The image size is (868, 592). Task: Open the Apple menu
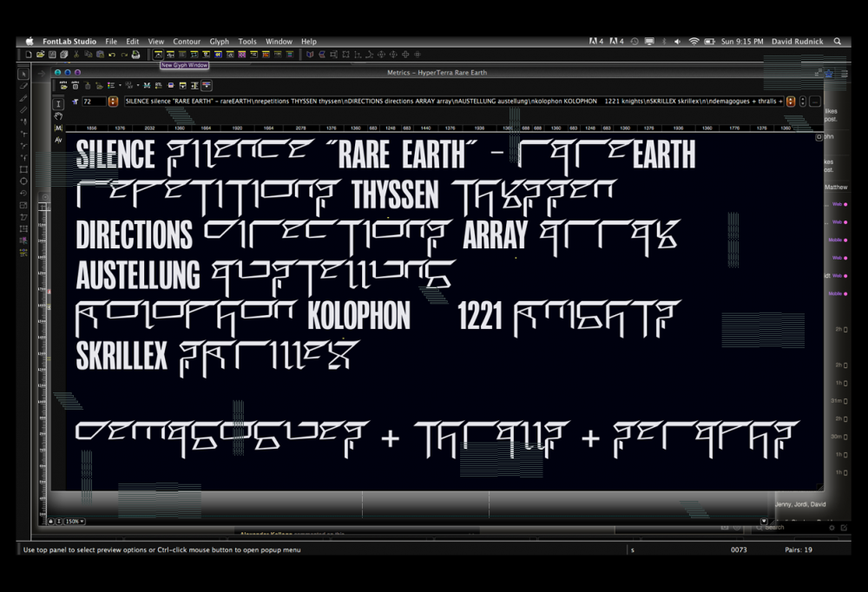[30, 42]
